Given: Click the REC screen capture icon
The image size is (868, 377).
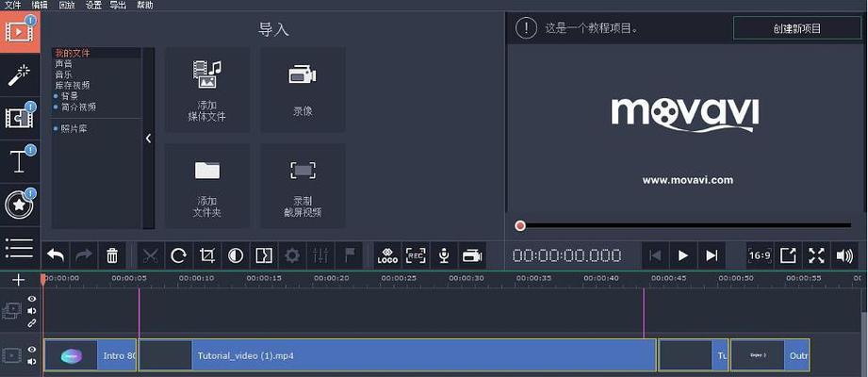Looking at the screenshot, I should tap(416, 255).
